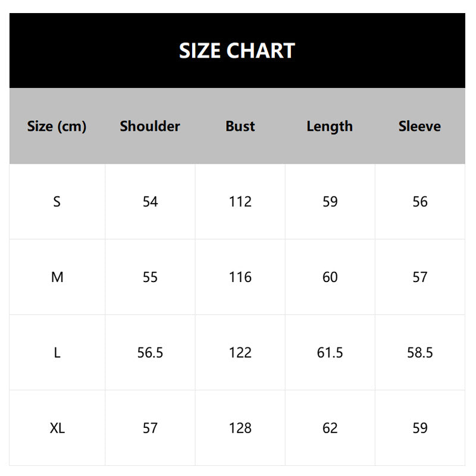This screenshot has height=476, width=476.
Task: Click the M size row label
Action: click(x=57, y=277)
